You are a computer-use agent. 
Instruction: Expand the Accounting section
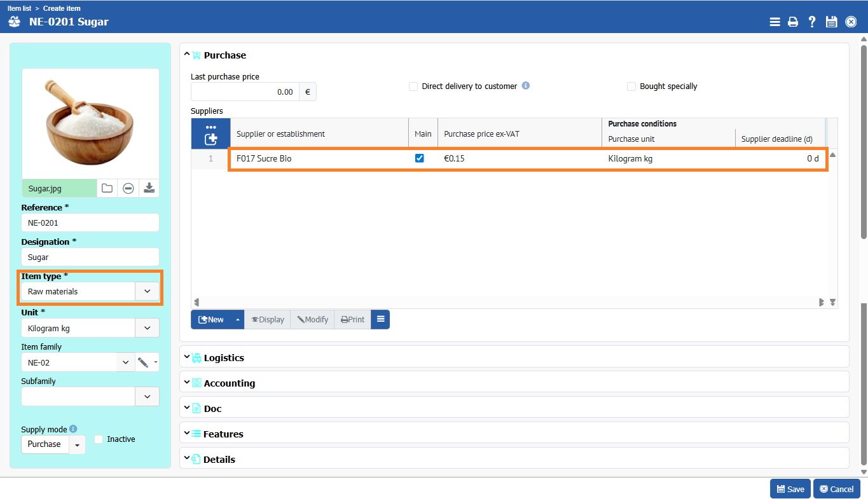(x=229, y=383)
